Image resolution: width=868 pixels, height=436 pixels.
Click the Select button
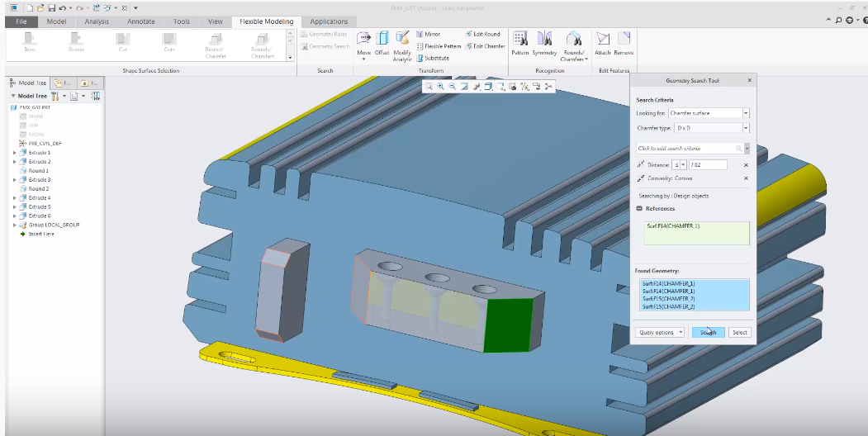[739, 333]
